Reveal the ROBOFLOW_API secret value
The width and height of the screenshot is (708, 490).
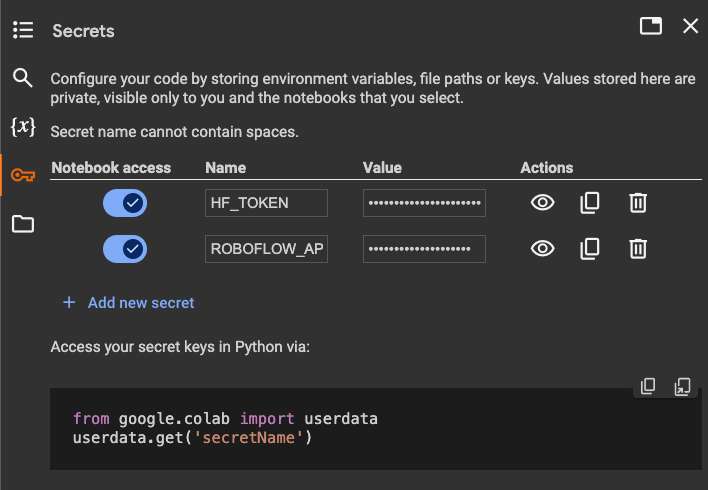542,249
